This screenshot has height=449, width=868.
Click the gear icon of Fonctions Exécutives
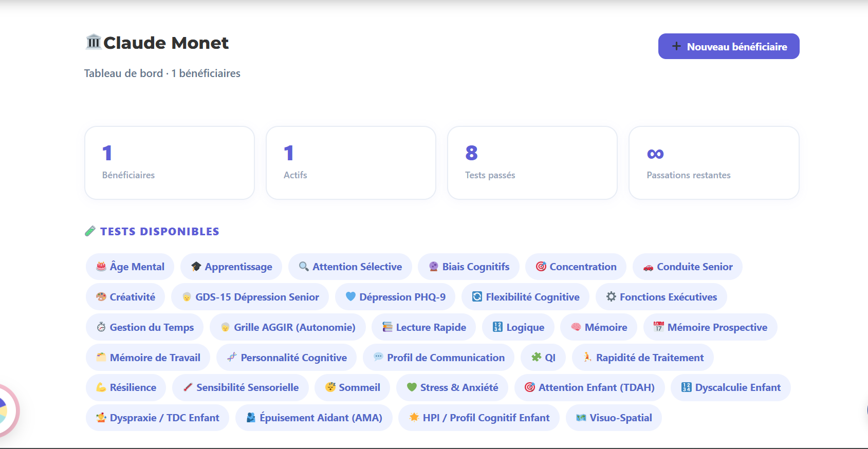pos(611,296)
